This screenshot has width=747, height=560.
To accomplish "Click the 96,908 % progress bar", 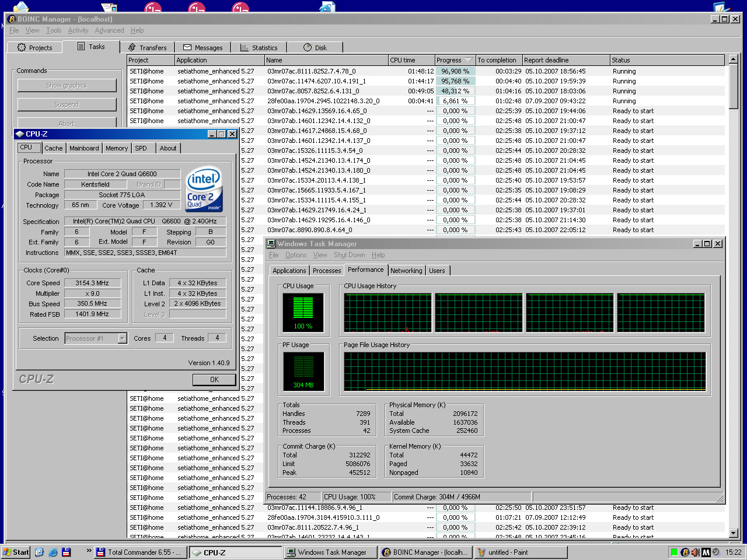I will [455, 71].
